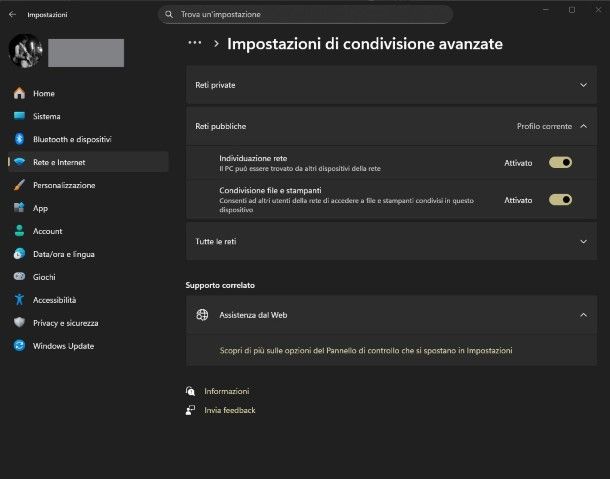
Task: Click the breadcrumb three dots menu
Action: point(195,44)
